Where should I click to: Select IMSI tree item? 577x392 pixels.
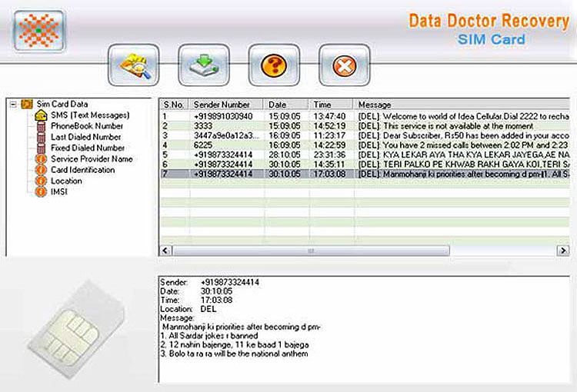(x=59, y=191)
